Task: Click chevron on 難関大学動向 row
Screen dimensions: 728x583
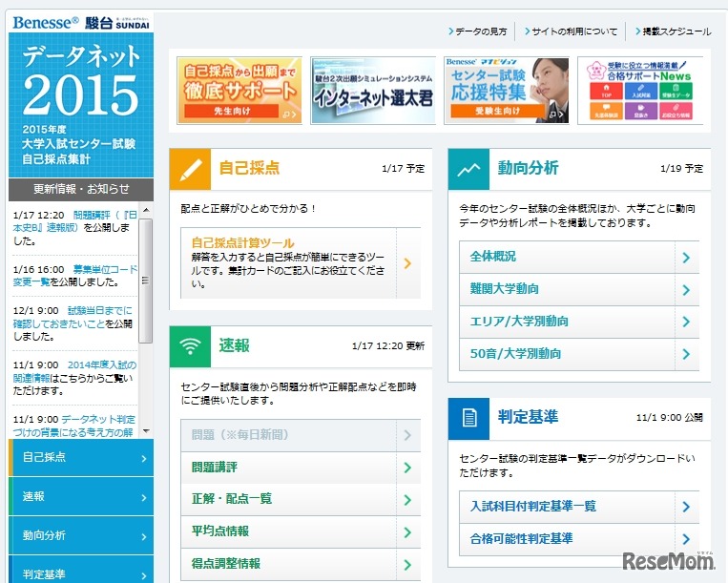Action: pos(686,290)
